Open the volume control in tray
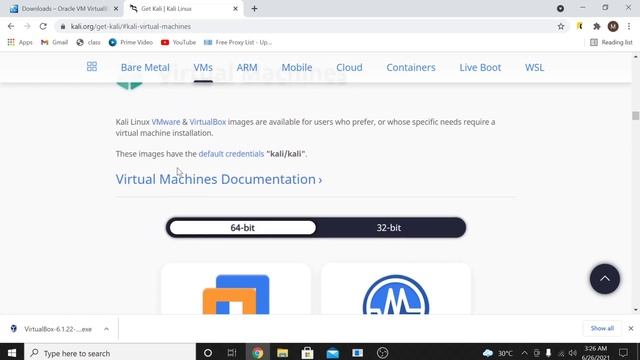 pyautogui.click(x=573, y=353)
